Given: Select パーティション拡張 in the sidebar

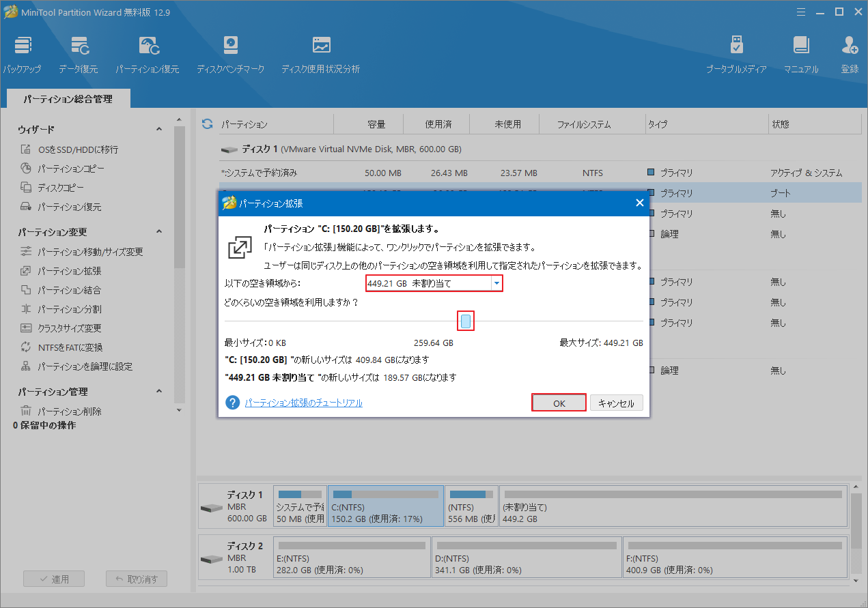Looking at the screenshot, I should [x=61, y=271].
